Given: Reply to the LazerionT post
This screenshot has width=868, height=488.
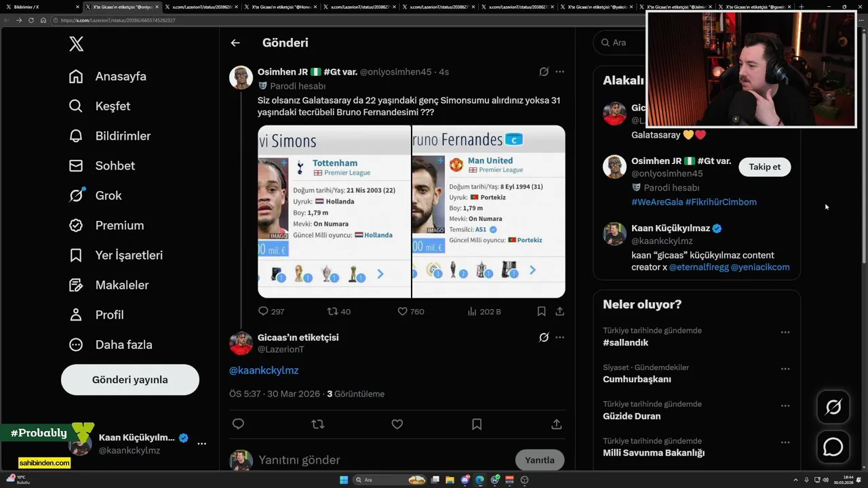Looking at the screenshot, I should coord(238,424).
